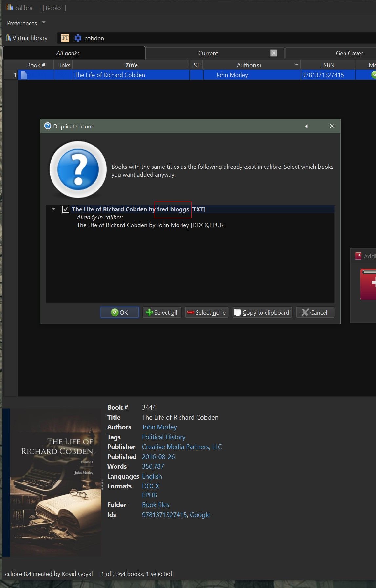Screen dimensions: 376x588
Task: Click the book file icon in row 1
Action: click(x=24, y=75)
